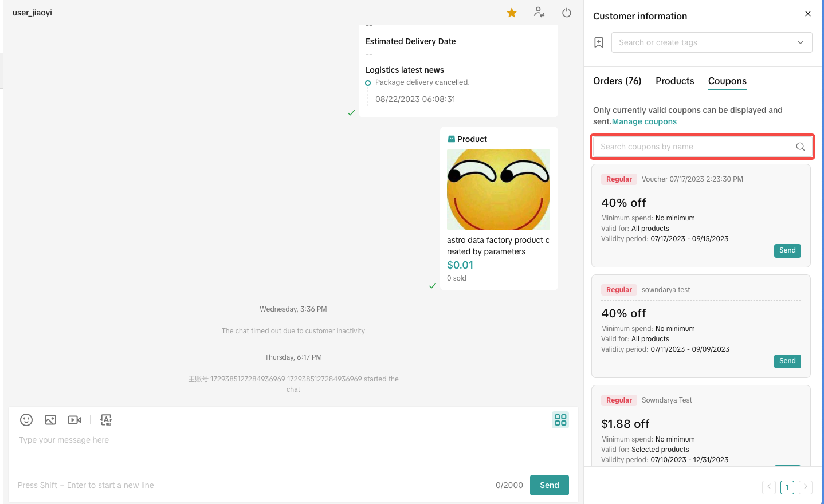Click the end chat power icon

pos(567,13)
